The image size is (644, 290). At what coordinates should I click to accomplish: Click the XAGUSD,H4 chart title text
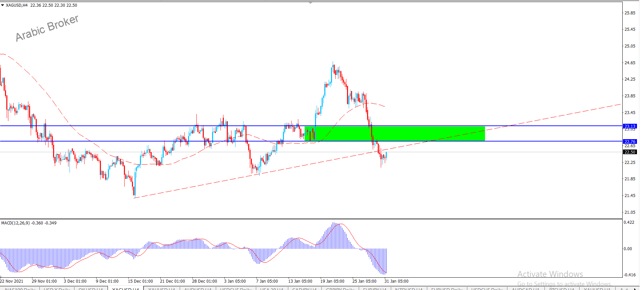[17, 5]
